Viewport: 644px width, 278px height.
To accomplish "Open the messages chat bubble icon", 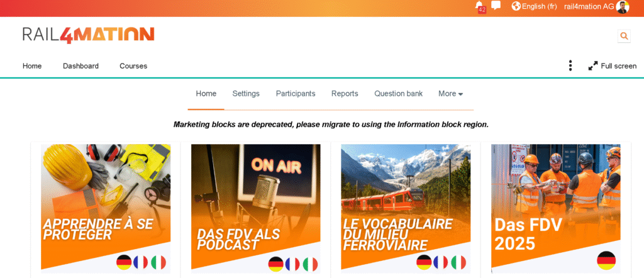I will click(496, 6).
